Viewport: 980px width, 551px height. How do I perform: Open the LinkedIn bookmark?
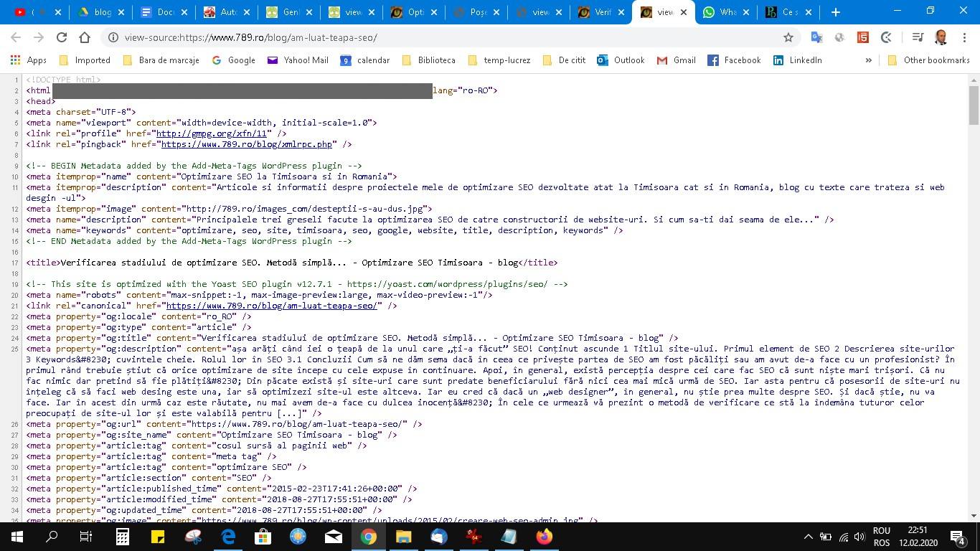click(797, 60)
